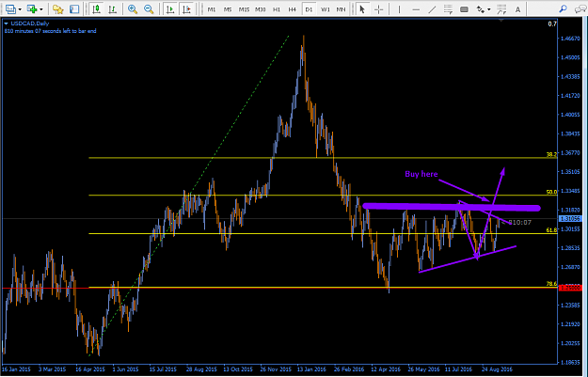Click the 1.18635 price axis value
The width and height of the screenshot is (588, 377).
click(570, 362)
